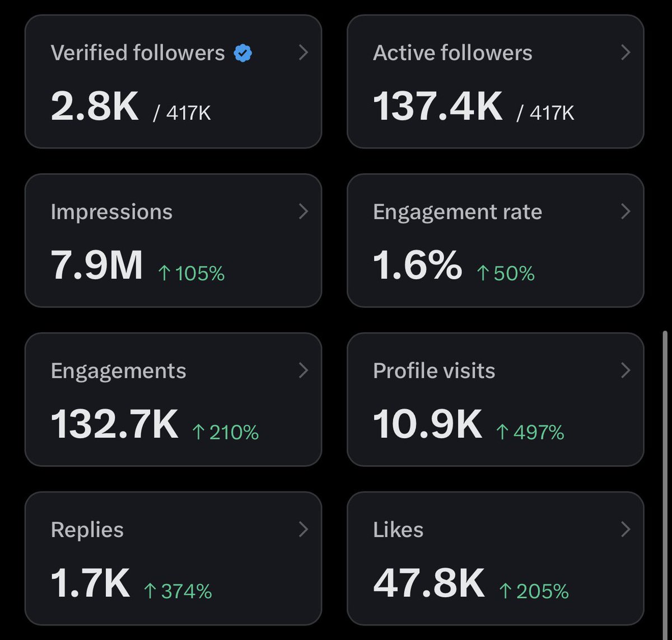Select the 7.9M impressions figure
The width and height of the screenshot is (672, 640).
[97, 265]
